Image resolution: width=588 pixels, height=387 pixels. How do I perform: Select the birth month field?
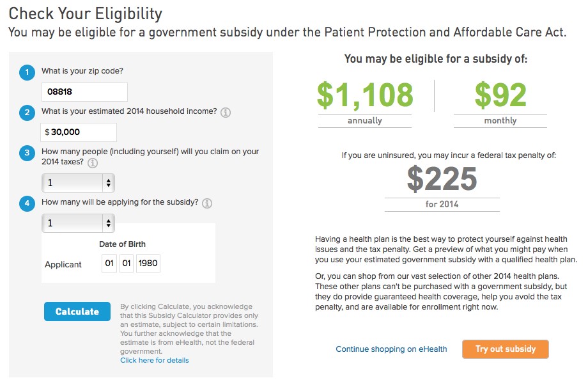(109, 263)
